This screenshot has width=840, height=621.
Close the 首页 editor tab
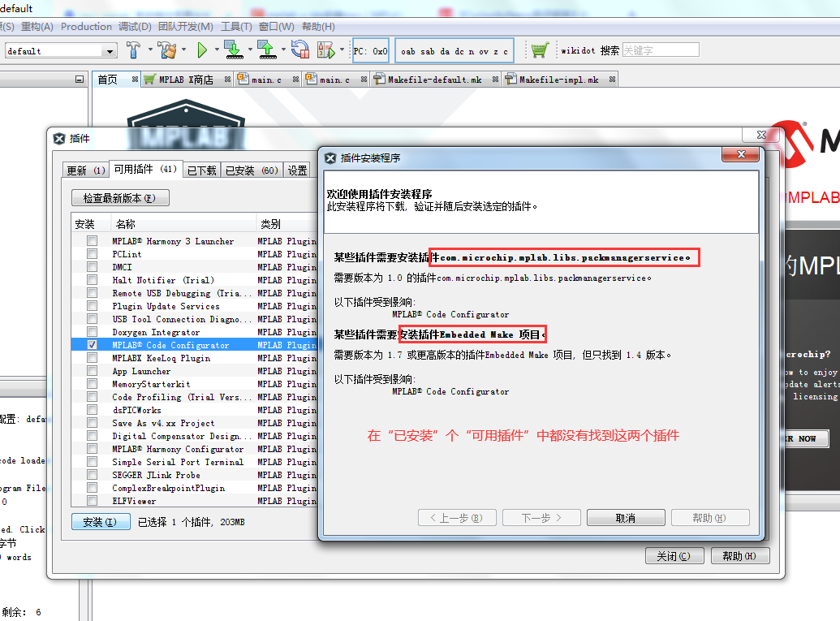(135, 80)
